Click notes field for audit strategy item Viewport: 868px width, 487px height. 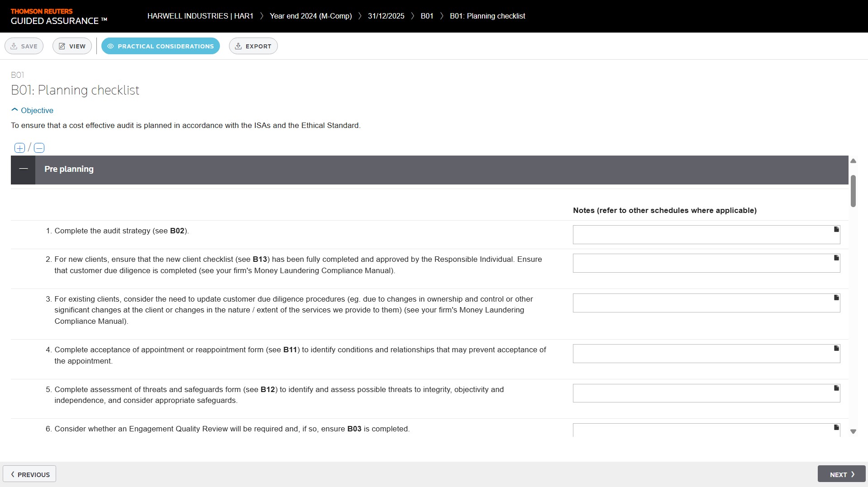point(701,235)
